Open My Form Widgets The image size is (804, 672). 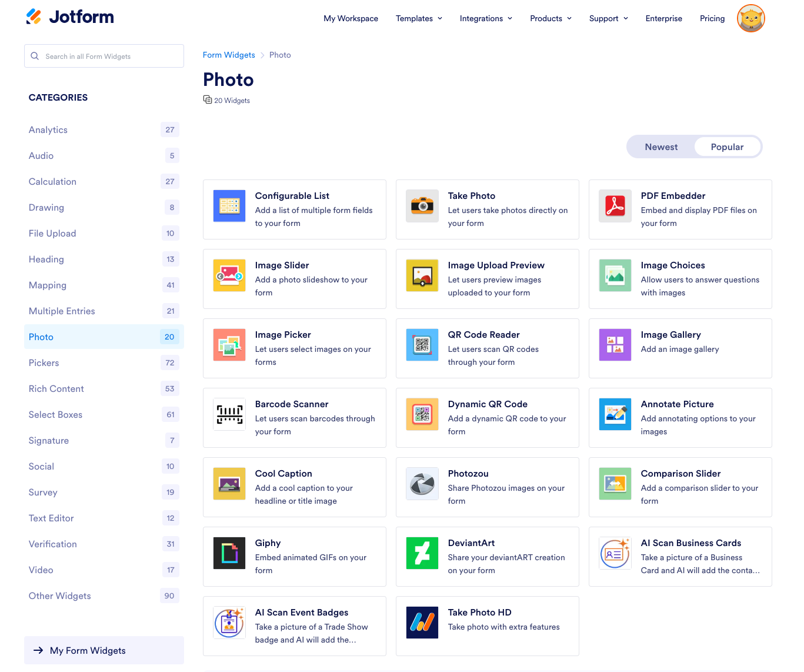87,650
